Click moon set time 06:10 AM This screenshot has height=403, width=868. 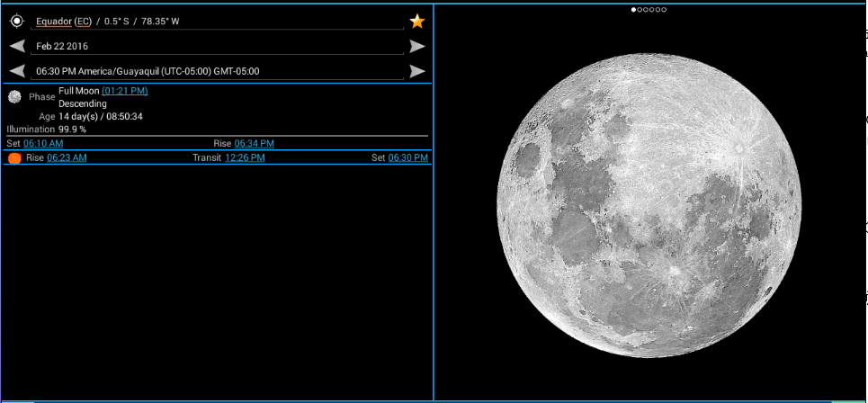[x=43, y=143]
